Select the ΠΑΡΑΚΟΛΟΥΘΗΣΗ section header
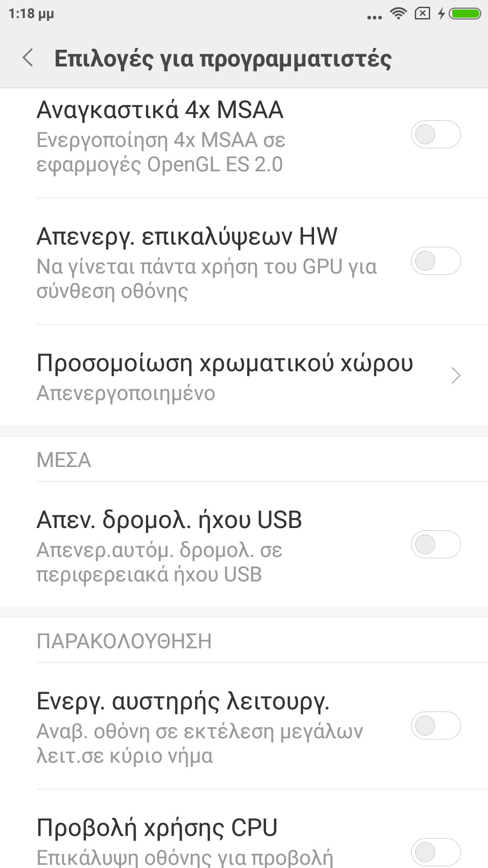 tap(124, 642)
